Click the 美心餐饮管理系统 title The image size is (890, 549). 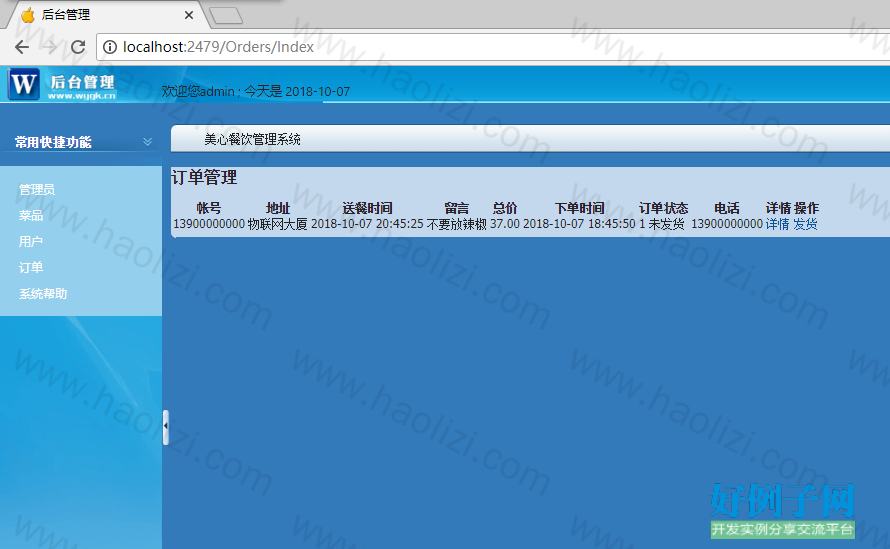click(x=252, y=140)
